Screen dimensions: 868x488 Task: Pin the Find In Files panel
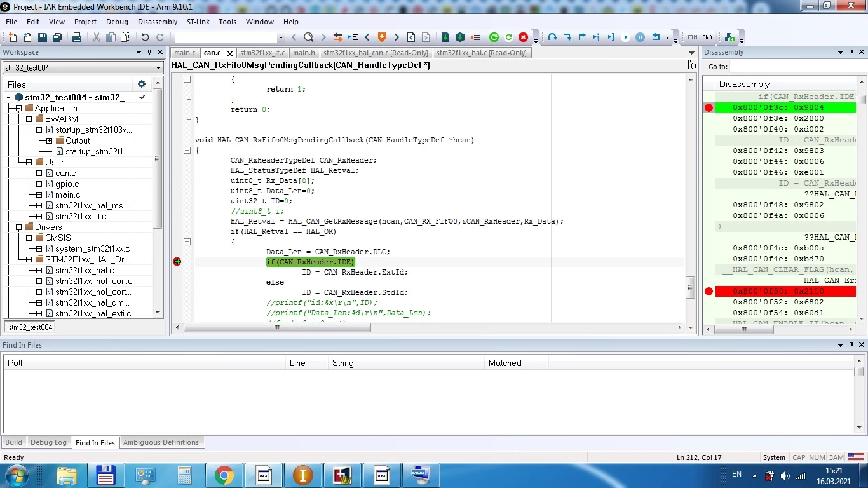tap(851, 345)
